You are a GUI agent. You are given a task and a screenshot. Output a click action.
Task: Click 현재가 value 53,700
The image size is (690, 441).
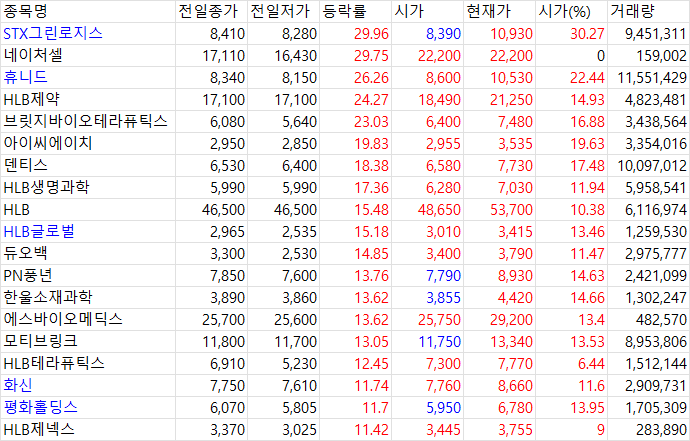pos(511,210)
